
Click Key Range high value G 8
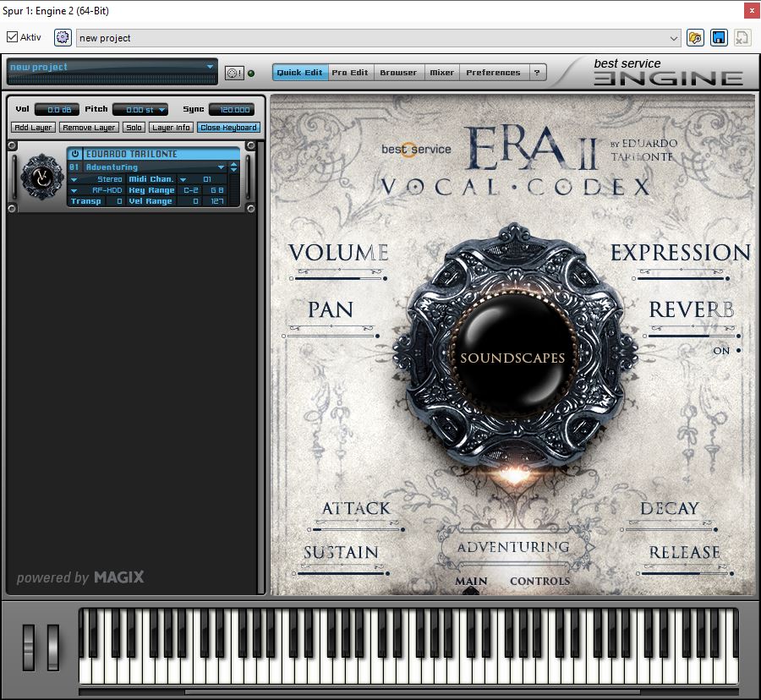pyautogui.click(x=216, y=191)
